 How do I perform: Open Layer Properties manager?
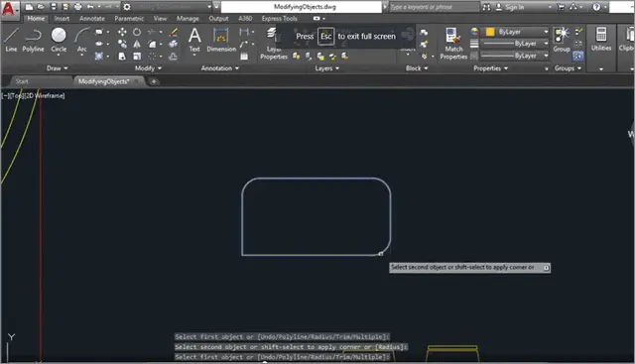[274, 44]
